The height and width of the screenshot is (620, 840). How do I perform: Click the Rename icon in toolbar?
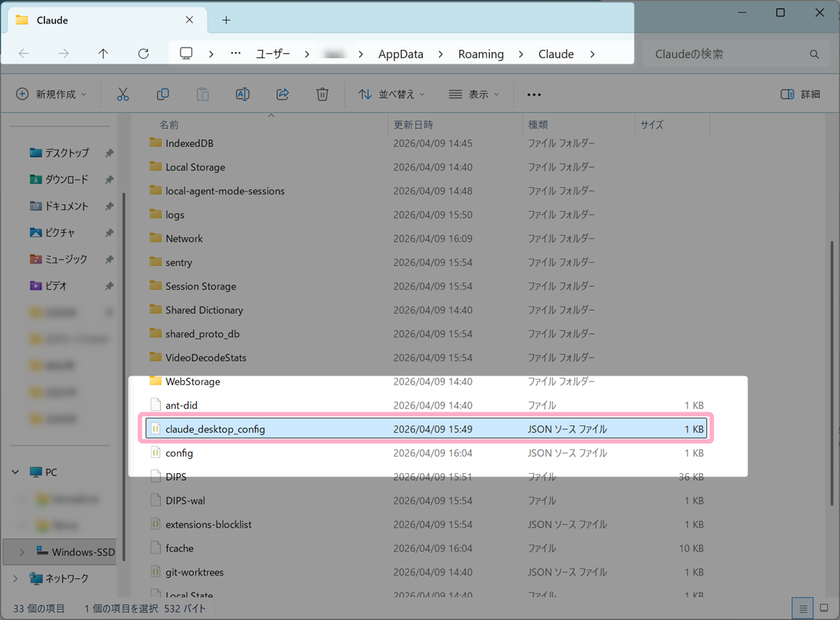[243, 94]
